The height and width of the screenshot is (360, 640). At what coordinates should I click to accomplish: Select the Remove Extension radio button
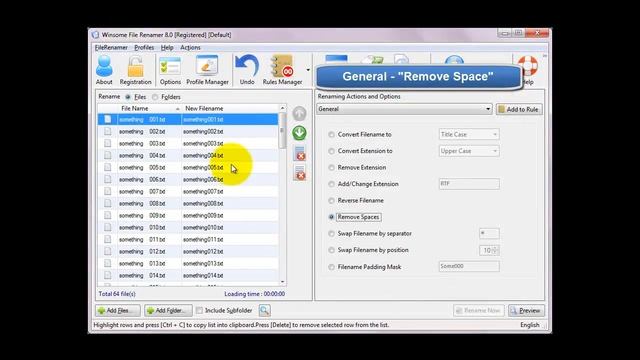click(331, 168)
